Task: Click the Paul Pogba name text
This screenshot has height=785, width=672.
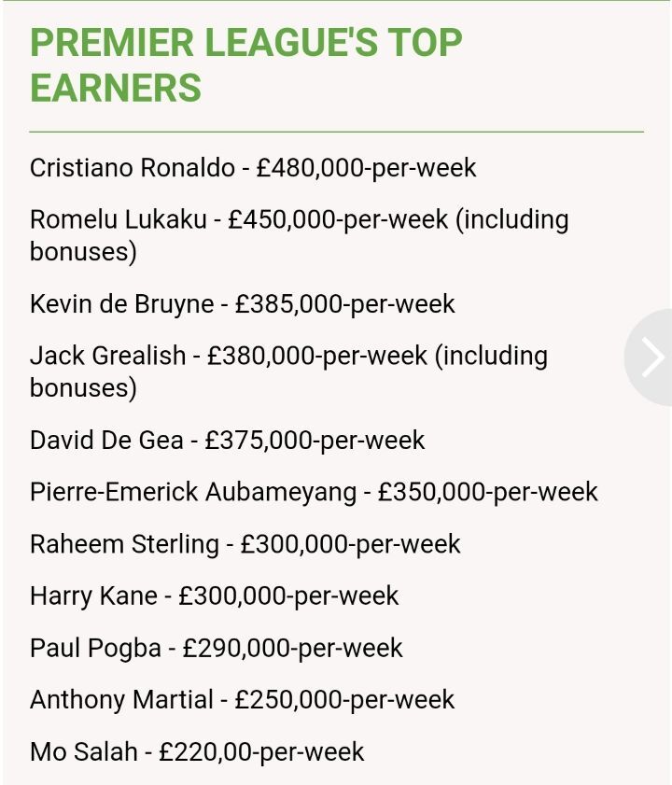Action: pos(95,649)
